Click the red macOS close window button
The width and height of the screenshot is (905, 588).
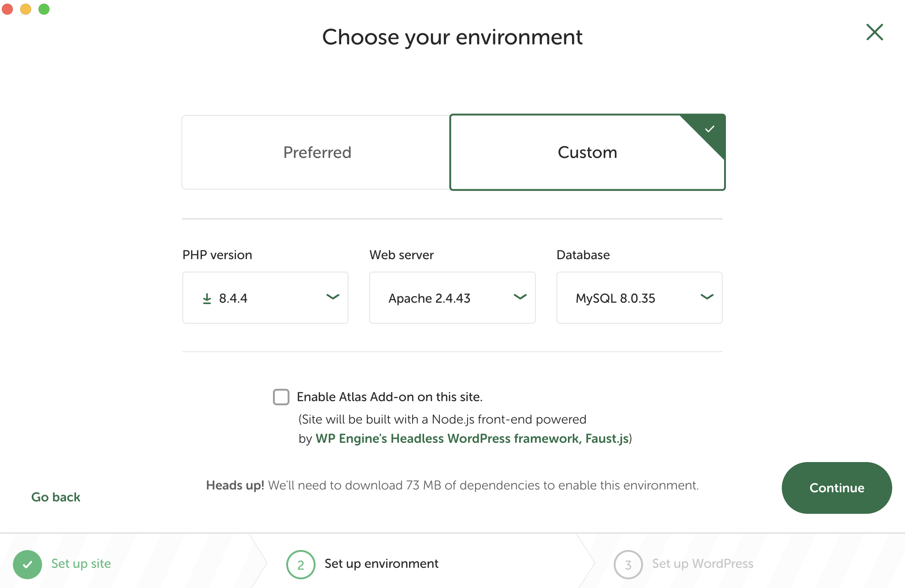pyautogui.click(x=7, y=9)
